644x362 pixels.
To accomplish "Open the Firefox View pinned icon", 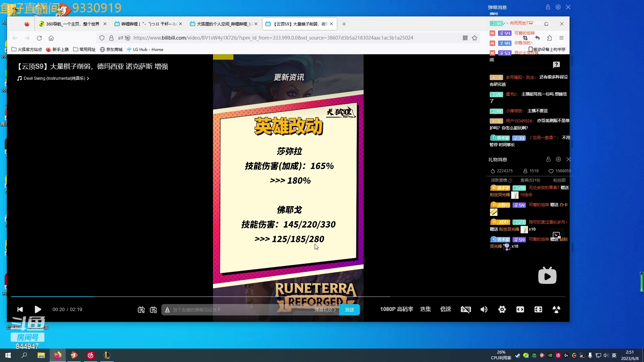I will [x=27, y=24].
